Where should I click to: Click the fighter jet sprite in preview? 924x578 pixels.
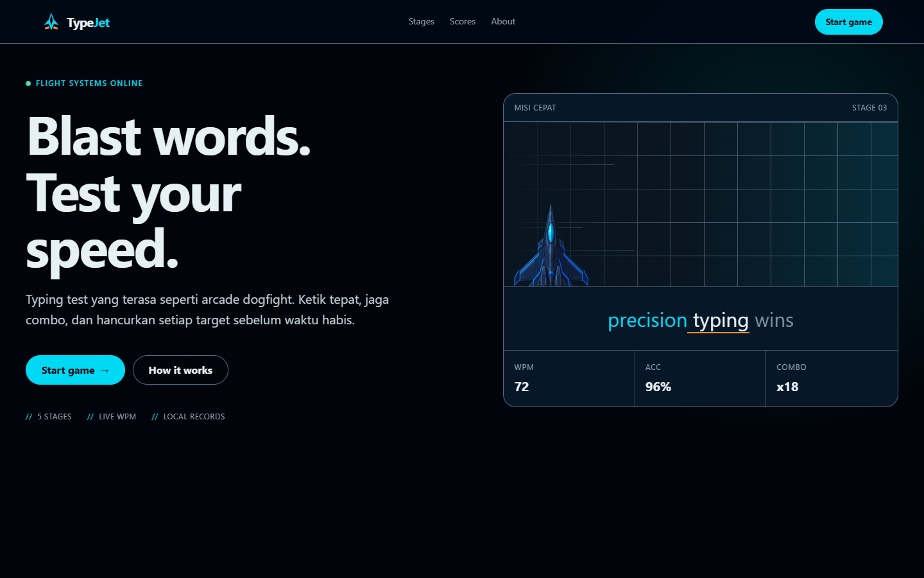coord(551,245)
